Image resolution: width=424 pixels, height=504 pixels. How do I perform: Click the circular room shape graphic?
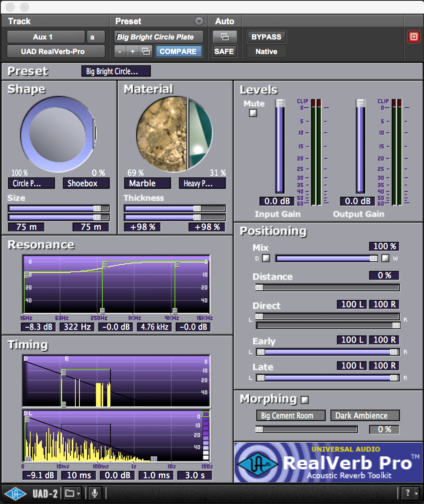(58, 133)
